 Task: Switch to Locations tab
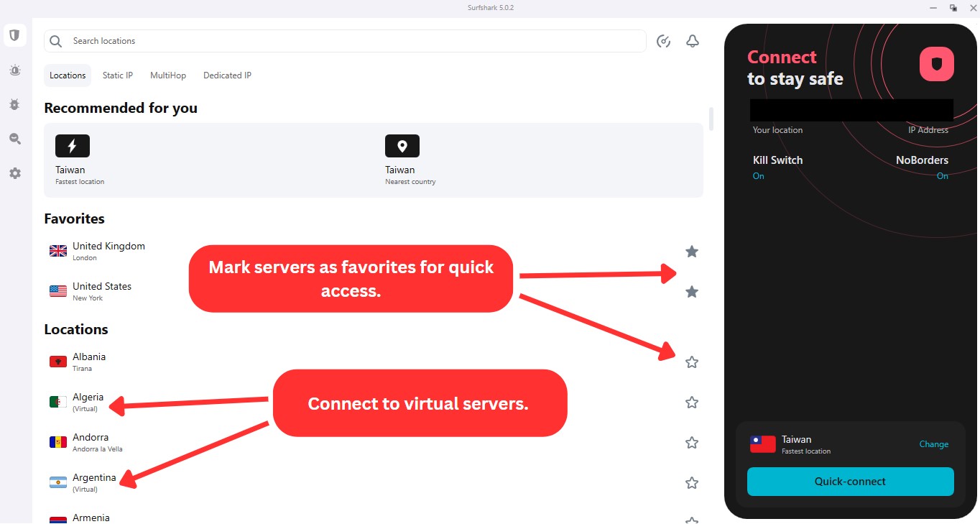pos(68,75)
